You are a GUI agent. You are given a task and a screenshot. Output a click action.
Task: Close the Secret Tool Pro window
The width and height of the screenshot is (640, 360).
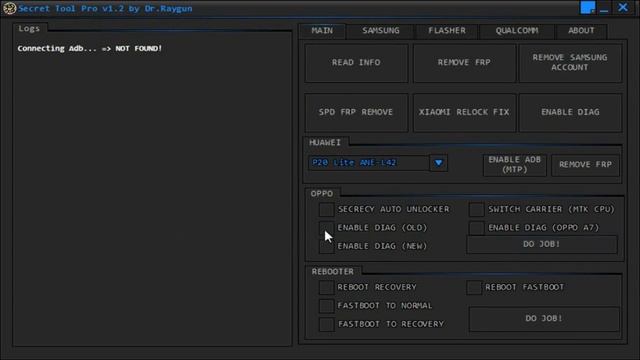(x=623, y=7)
